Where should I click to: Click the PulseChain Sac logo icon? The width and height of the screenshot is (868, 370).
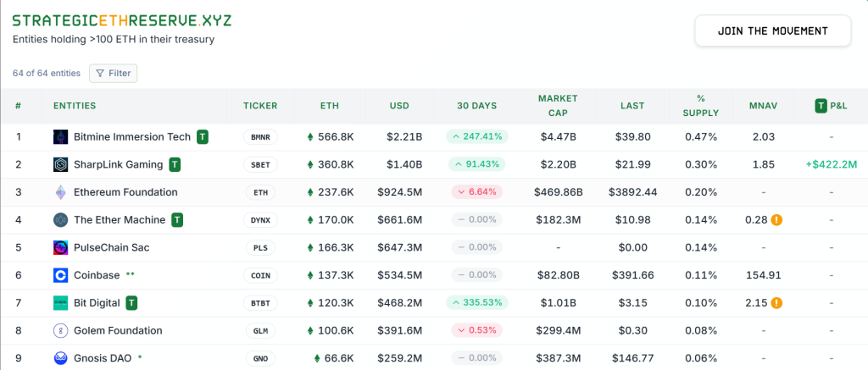click(x=60, y=248)
